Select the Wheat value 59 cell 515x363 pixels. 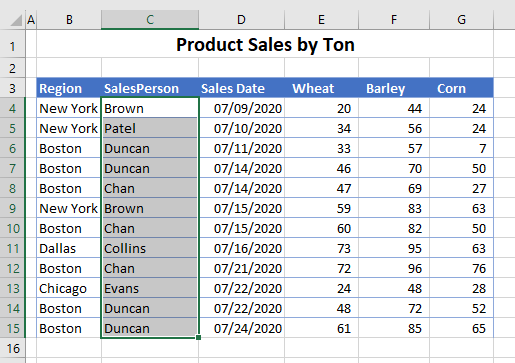(x=321, y=208)
